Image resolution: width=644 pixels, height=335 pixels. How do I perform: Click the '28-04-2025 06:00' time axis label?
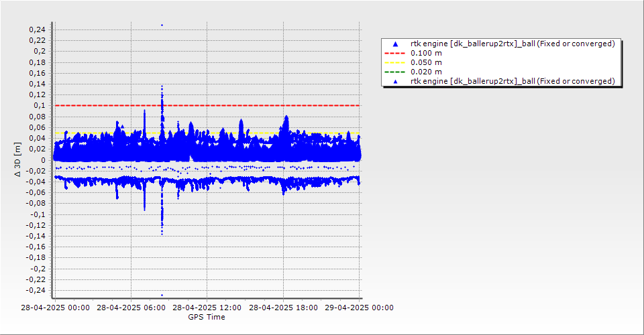[131, 308]
